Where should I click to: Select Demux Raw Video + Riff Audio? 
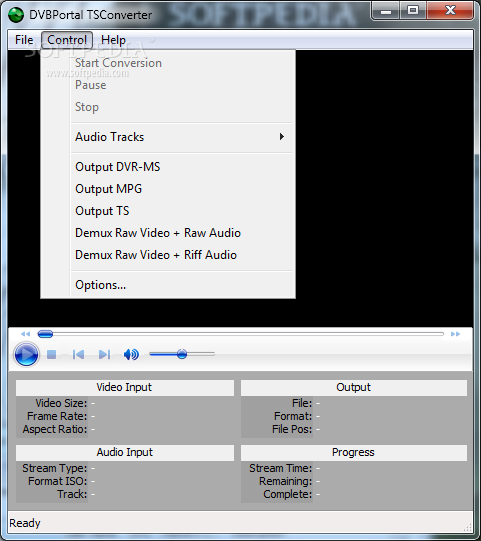click(x=182, y=255)
